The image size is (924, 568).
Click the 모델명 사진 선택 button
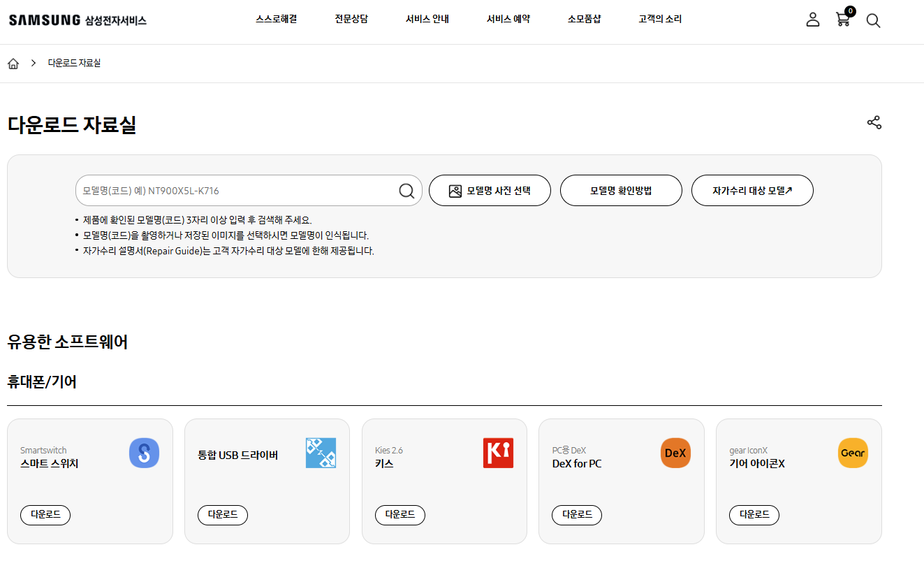pos(490,191)
